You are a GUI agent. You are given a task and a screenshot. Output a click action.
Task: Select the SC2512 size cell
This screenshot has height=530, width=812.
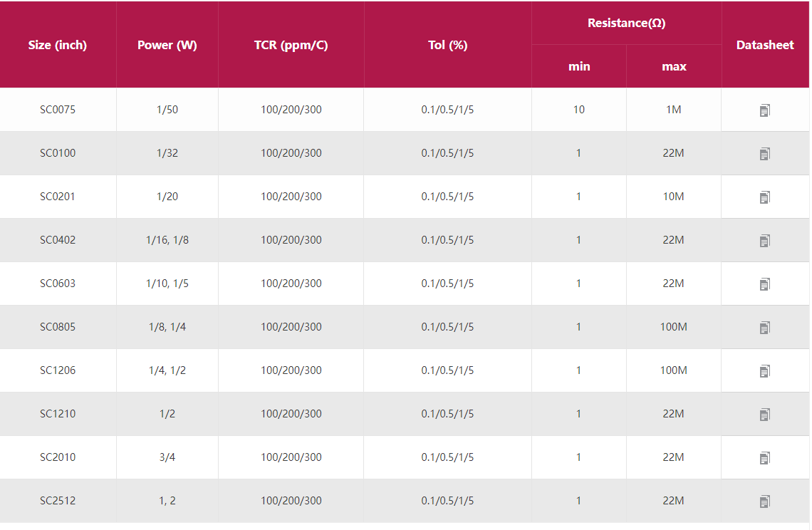tap(58, 501)
